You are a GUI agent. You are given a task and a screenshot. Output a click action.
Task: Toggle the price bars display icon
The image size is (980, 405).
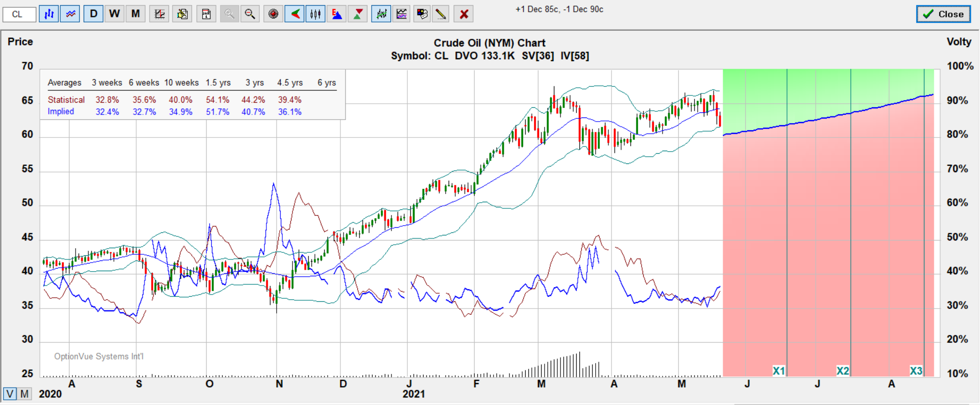[x=49, y=14]
